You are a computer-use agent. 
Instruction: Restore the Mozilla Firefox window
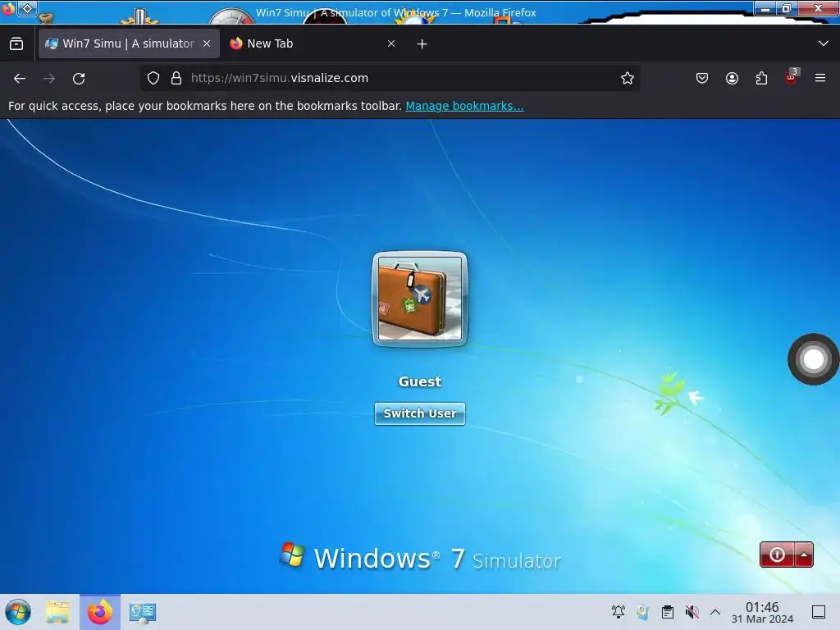(787, 8)
